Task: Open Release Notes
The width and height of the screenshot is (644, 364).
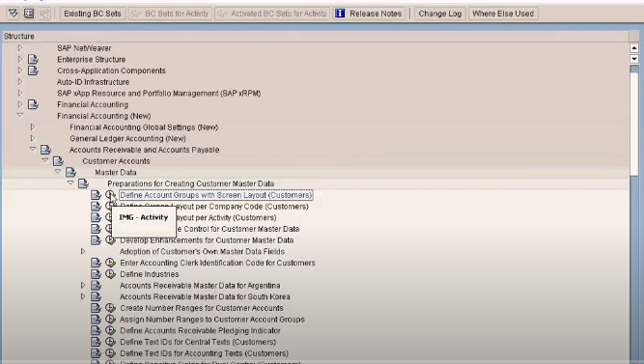Action: [x=369, y=14]
